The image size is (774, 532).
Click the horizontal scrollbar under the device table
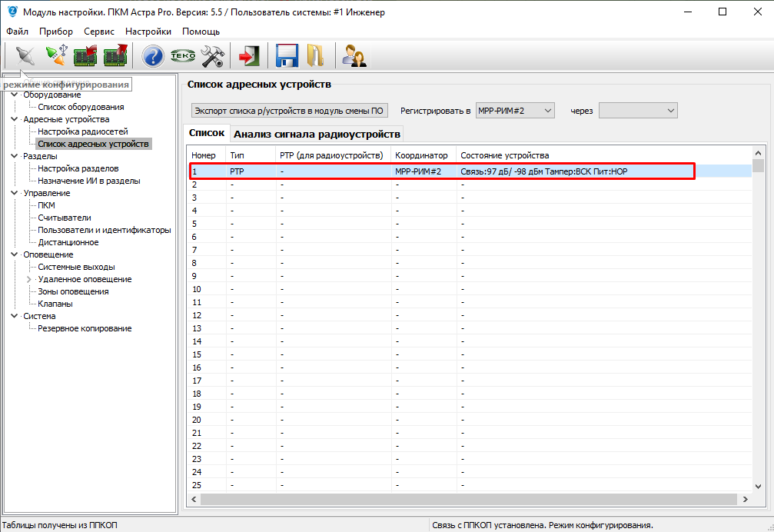(469, 499)
